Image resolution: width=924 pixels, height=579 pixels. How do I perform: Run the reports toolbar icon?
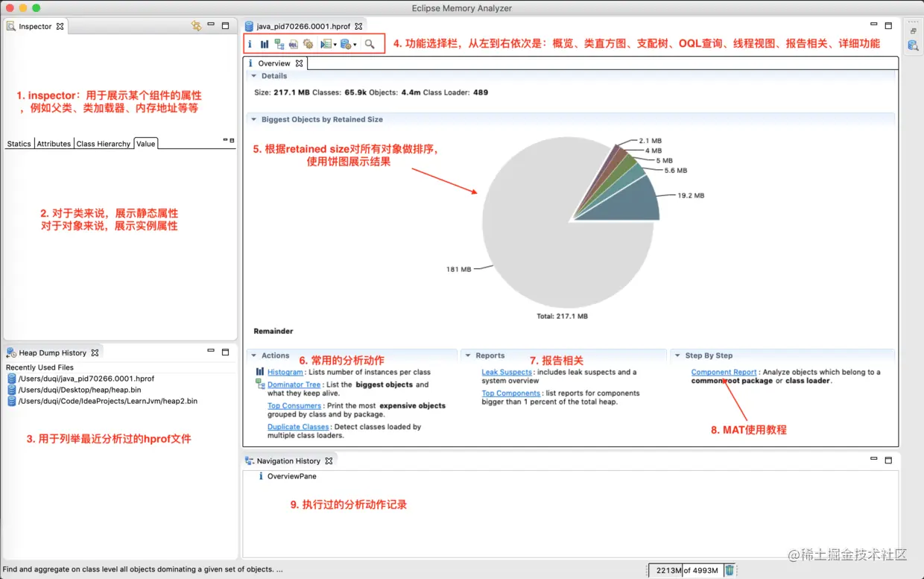326,44
